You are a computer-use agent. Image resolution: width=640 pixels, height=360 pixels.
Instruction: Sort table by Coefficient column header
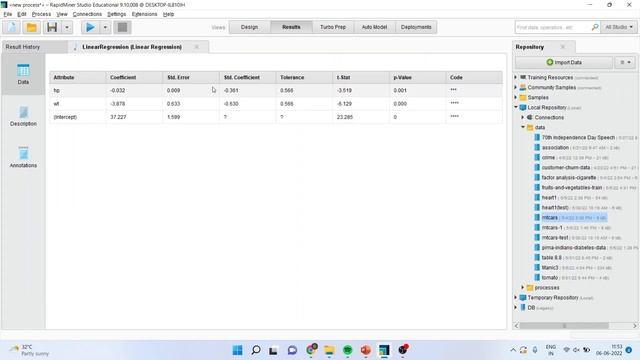pos(134,77)
